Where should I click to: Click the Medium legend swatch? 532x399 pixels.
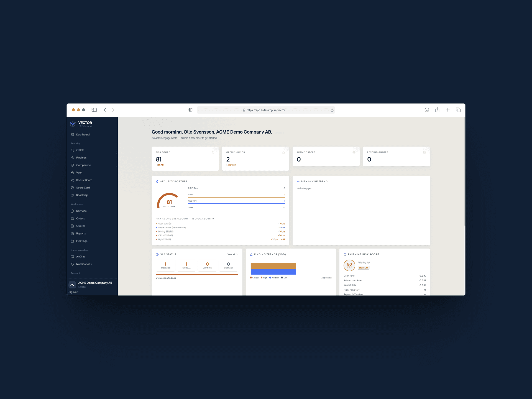tap(270, 278)
